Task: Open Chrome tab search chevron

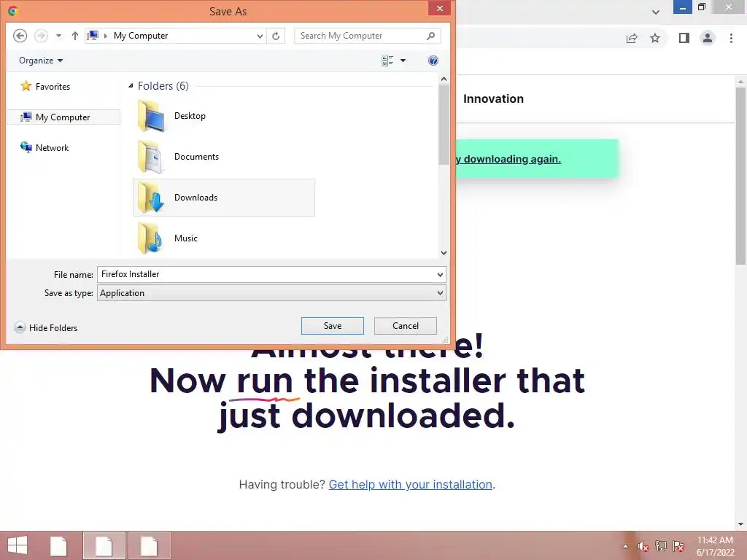Action: [656, 12]
